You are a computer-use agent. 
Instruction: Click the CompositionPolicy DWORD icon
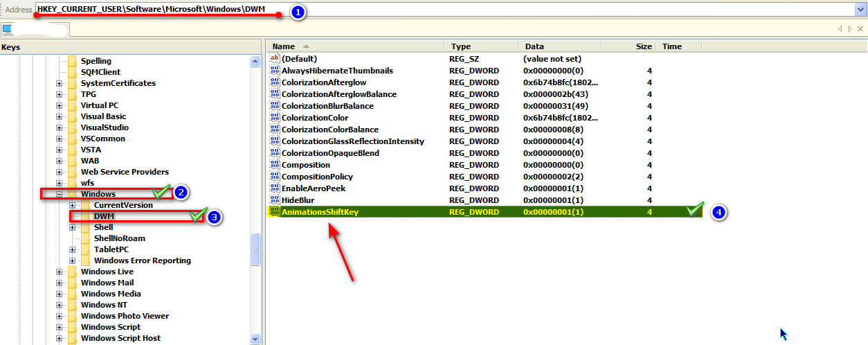pyautogui.click(x=274, y=177)
